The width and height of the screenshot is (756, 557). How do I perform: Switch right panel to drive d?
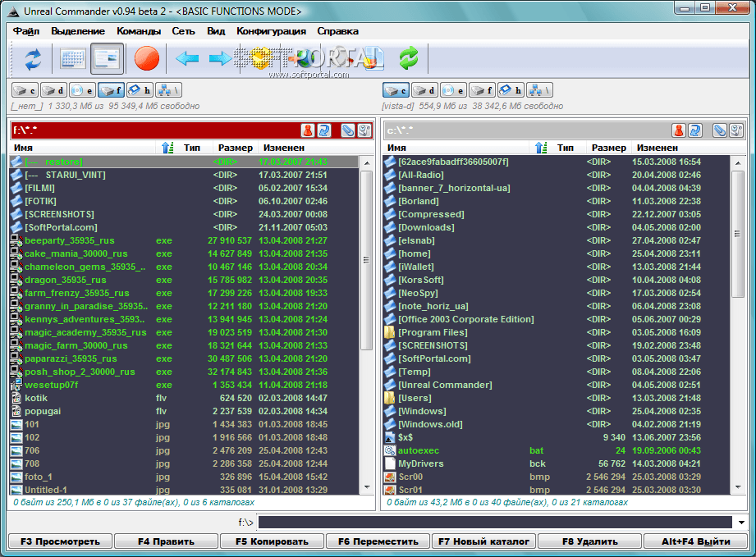pyautogui.click(x=424, y=90)
